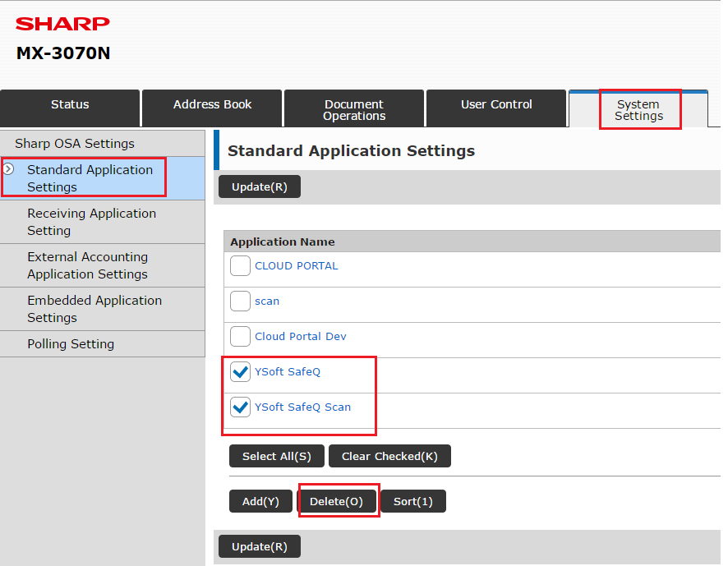Viewport: 728px width, 566px height.
Task: Open Polling Setting from the left menu
Action: pos(71,344)
